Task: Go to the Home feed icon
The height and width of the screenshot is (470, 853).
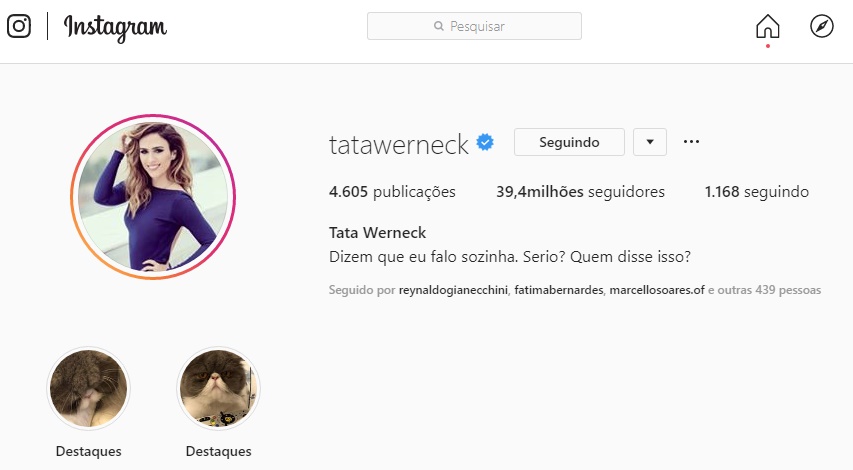Action: [768, 26]
